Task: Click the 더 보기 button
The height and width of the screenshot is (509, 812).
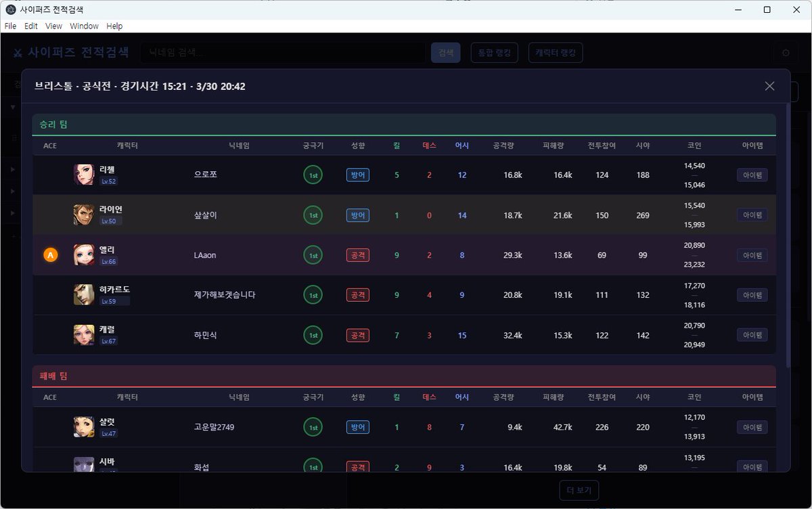Action: pos(579,490)
